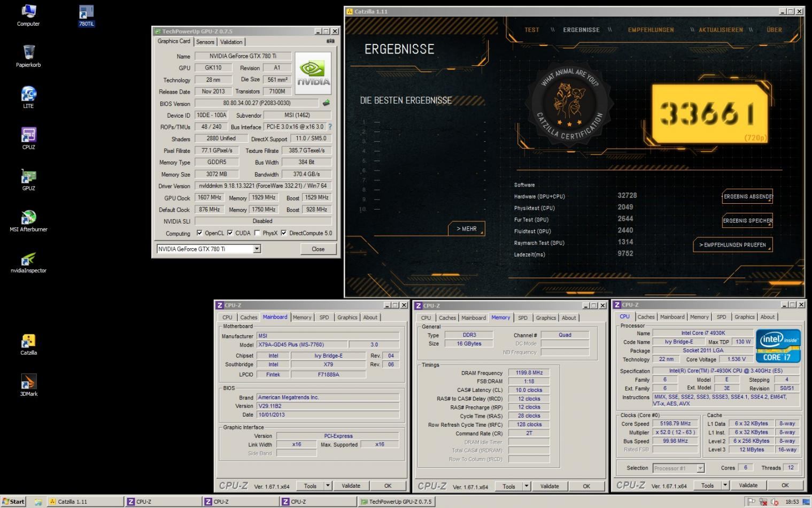
Task: Expand Tools dropdown arrow in Mainboard CPU-Z
Action: pyautogui.click(x=328, y=486)
